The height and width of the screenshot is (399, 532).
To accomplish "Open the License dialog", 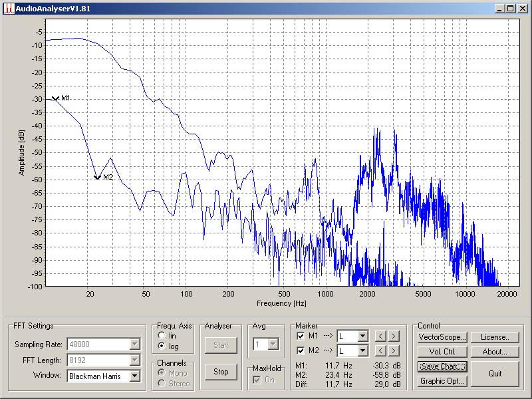I will pos(495,337).
